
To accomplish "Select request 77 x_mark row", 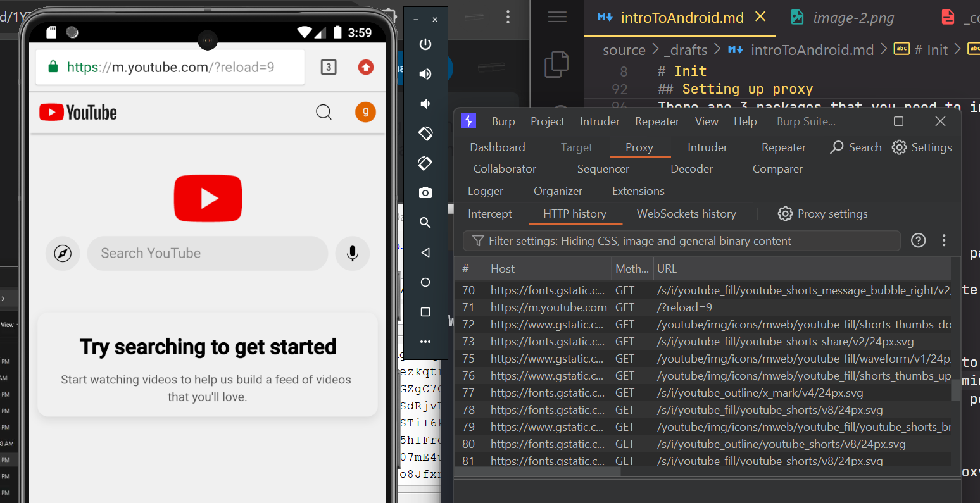I will click(x=703, y=393).
